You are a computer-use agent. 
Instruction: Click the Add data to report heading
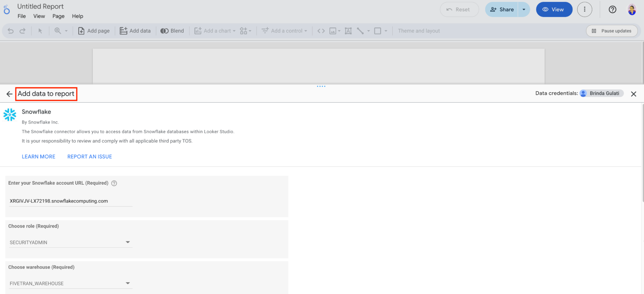point(46,94)
